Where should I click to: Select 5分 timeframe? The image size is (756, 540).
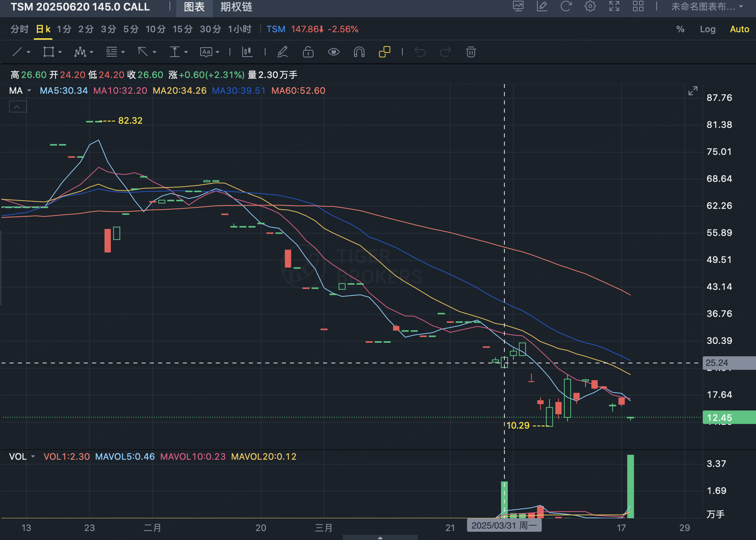[131, 29]
